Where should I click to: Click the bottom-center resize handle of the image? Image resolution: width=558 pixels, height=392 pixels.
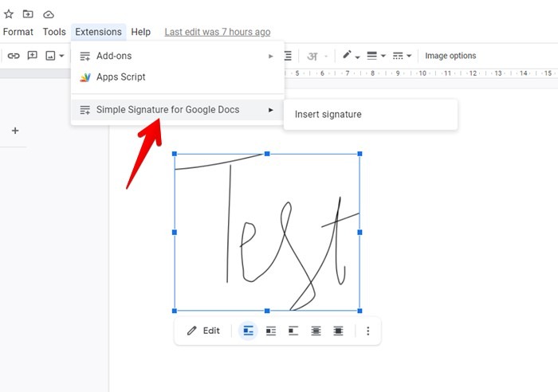267,311
